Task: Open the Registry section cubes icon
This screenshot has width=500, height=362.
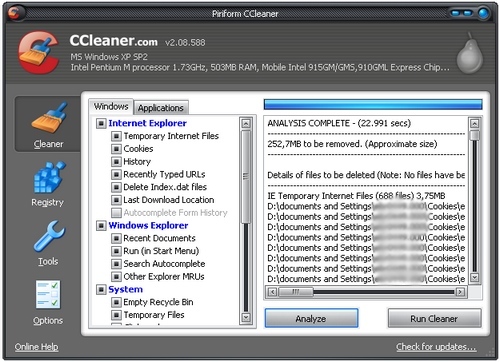Action: (49, 177)
